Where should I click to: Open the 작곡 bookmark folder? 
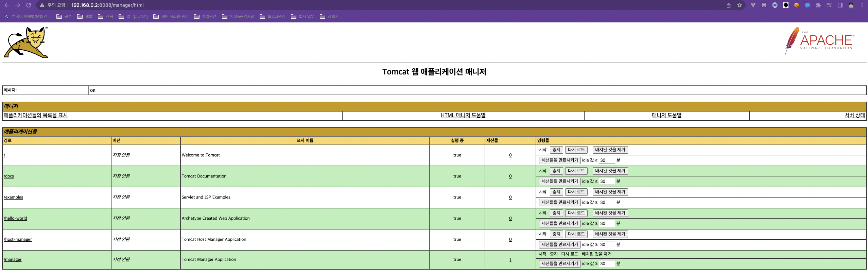[105, 16]
